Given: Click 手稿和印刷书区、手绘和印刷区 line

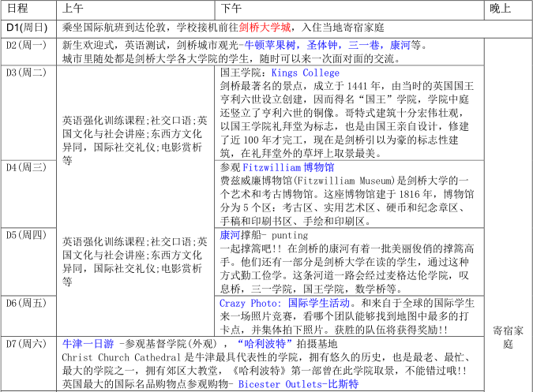Looking at the screenshot, I should 295,222.
